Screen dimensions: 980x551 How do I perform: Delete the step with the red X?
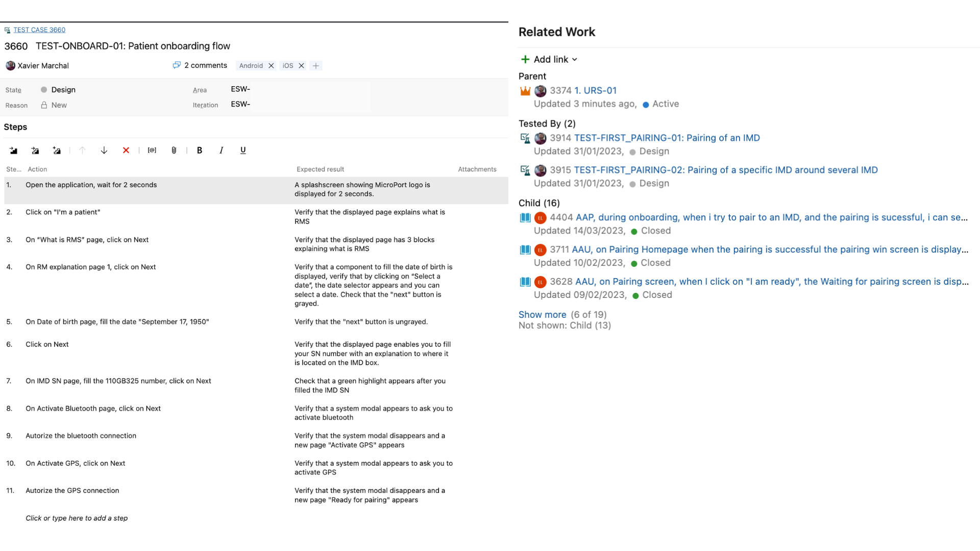pyautogui.click(x=126, y=151)
